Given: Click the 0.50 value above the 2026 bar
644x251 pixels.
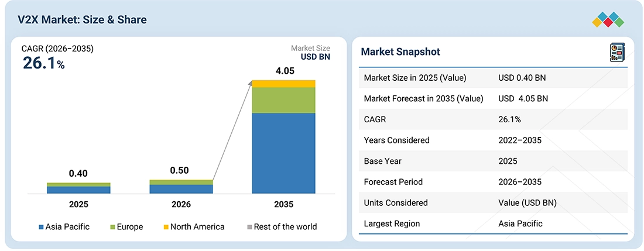Looking at the screenshot, I should (x=181, y=170).
